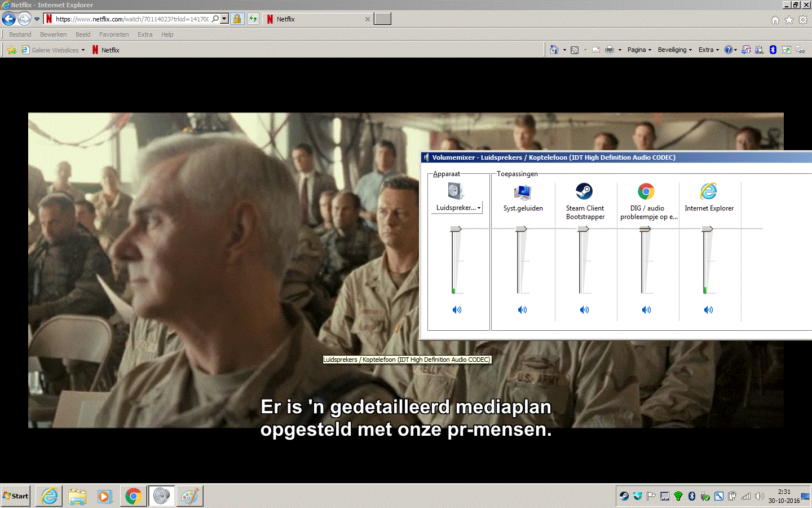Click the Netflix URL address field
This screenshot has height=508, width=812.
pyautogui.click(x=132, y=19)
